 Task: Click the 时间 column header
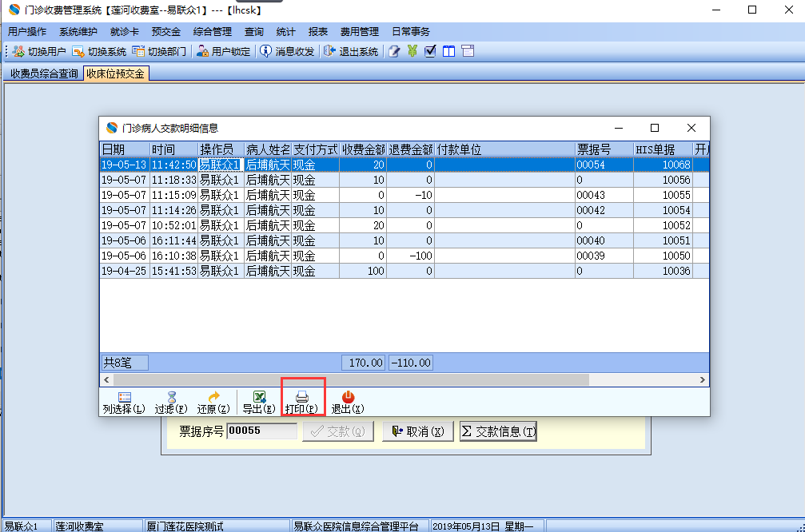pos(174,149)
